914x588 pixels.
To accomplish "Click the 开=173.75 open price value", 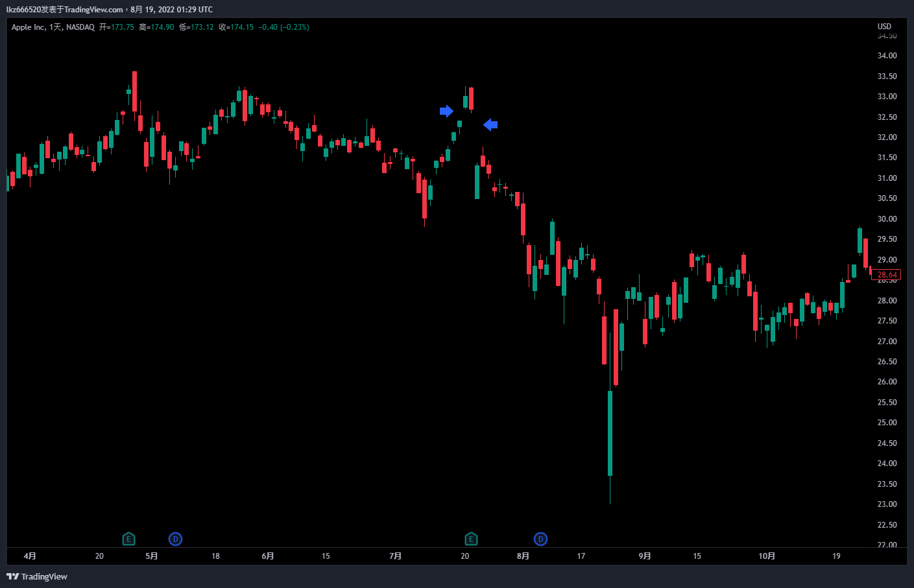I will click(116, 27).
